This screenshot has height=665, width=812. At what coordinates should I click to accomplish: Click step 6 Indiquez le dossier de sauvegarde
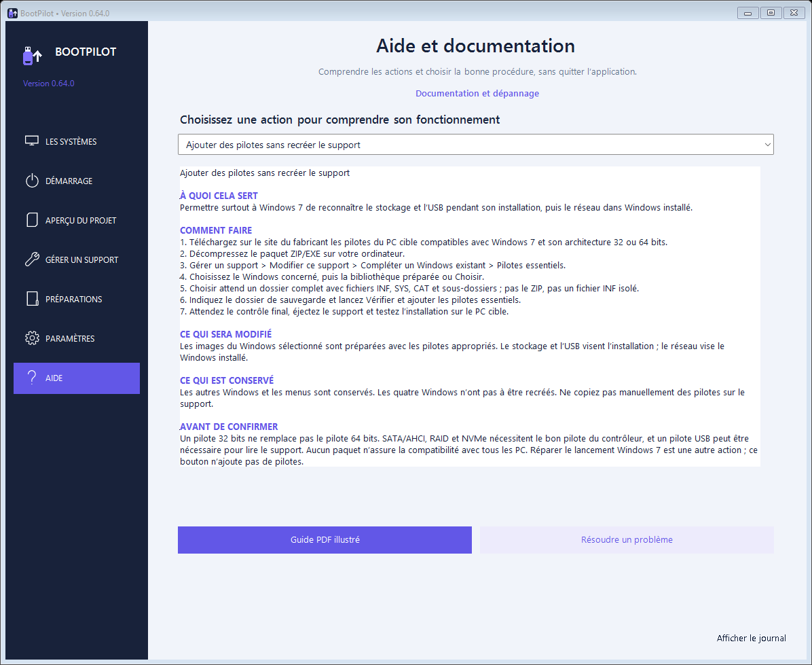tap(350, 300)
